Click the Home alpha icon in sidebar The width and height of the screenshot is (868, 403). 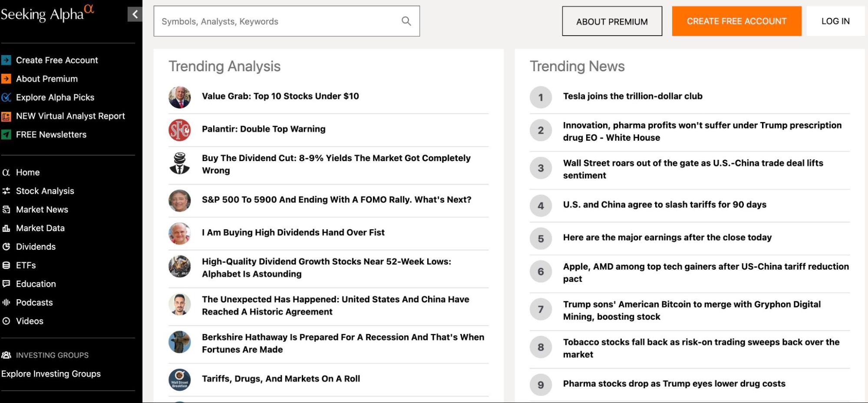point(6,172)
